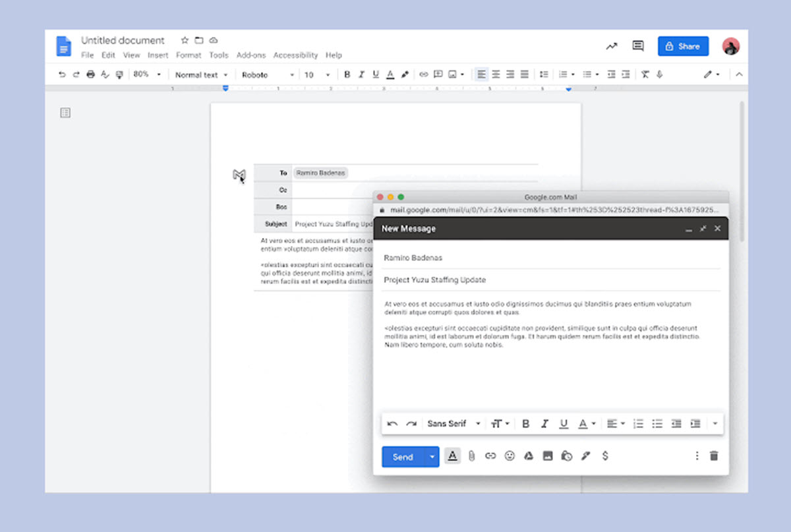The image size is (791, 532).
Task: Open the document outline icon
Action: 65,113
